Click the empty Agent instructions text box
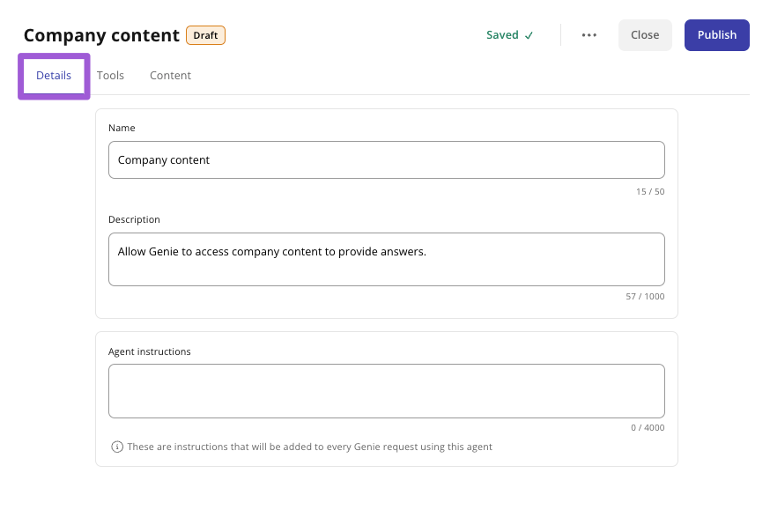This screenshot has width=770, height=532. click(387, 391)
